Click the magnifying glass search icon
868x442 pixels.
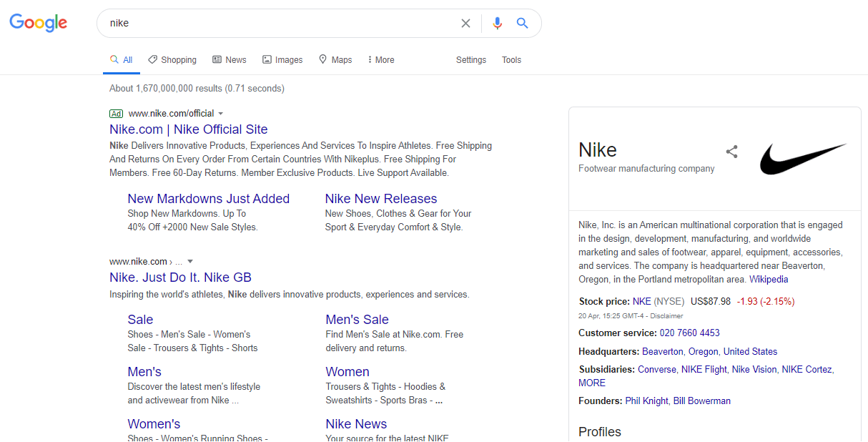(522, 23)
